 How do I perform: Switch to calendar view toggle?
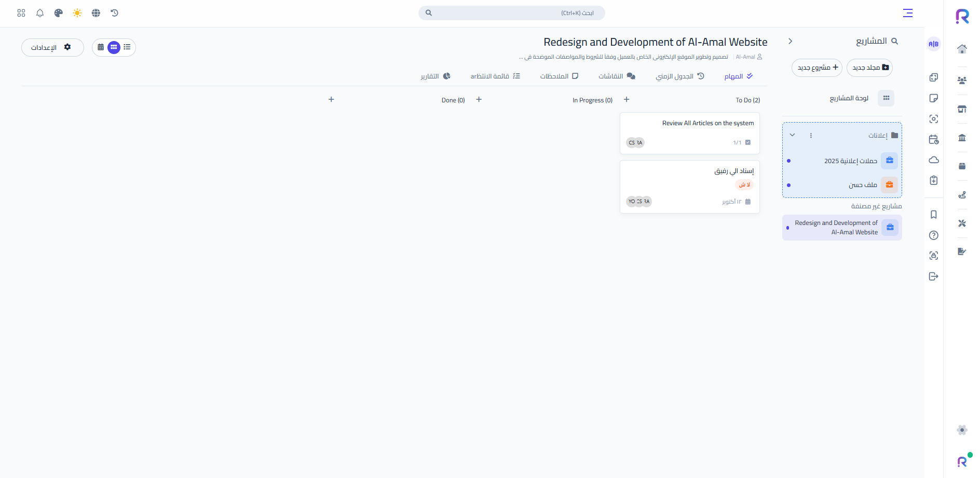click(x=101, y=47)
